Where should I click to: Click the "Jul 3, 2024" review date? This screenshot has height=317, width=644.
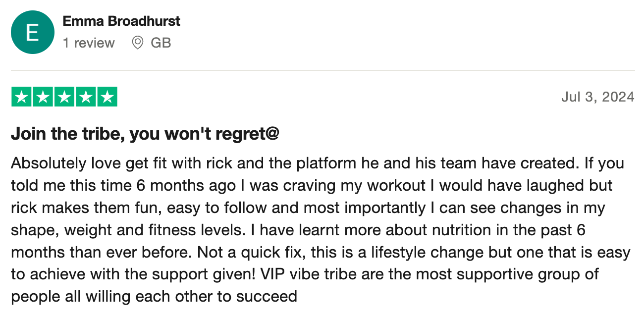598,97
